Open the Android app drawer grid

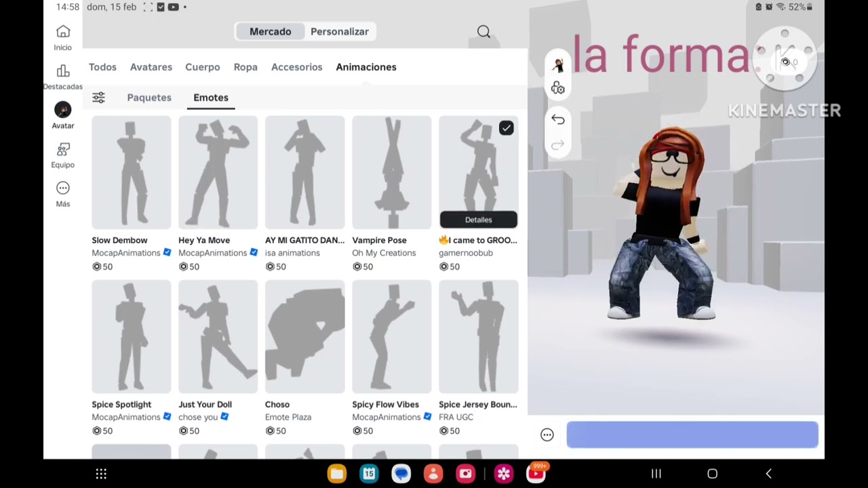(101, 474)
